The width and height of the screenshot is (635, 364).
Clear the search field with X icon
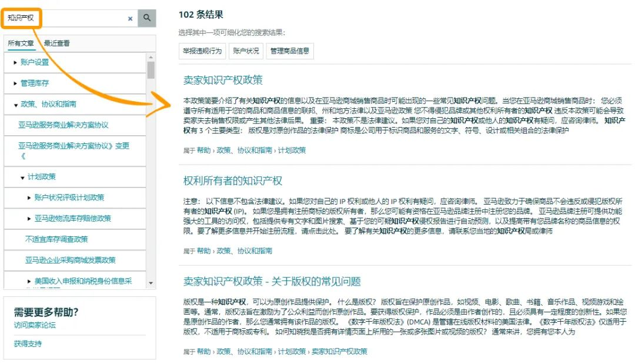pos(130,19)
